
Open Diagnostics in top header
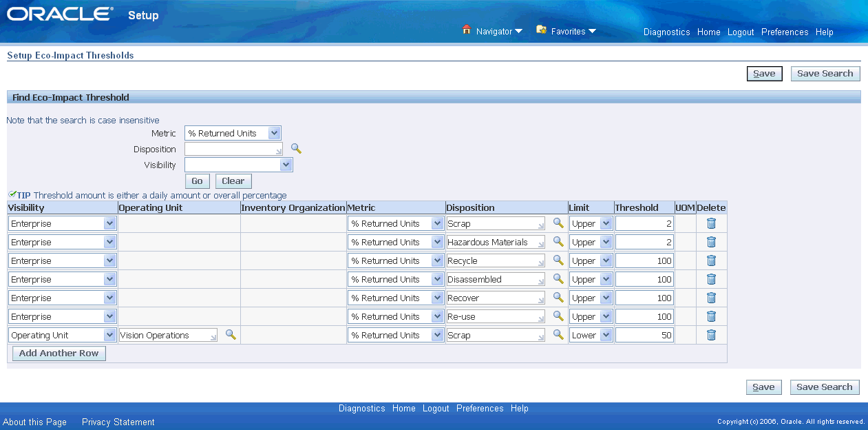click(x=666, y=32)
